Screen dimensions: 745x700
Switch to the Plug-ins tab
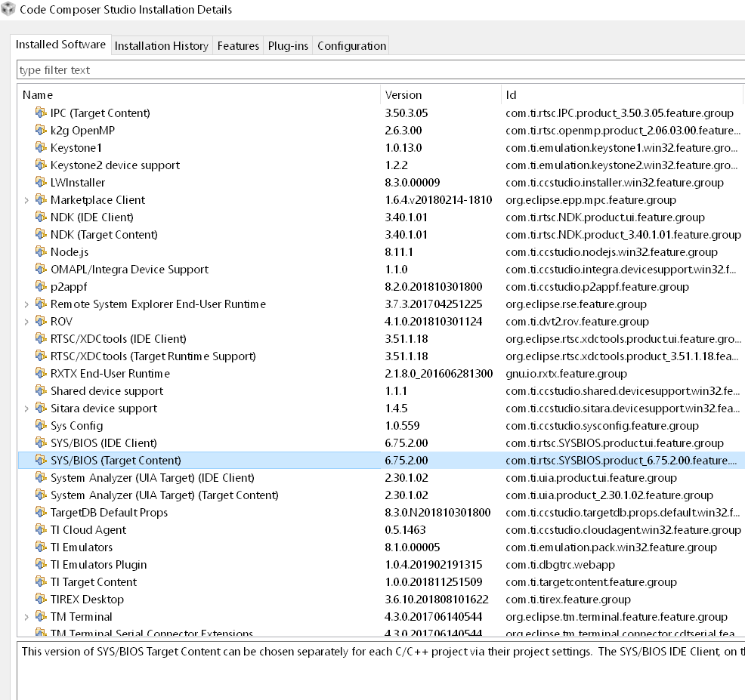(x=288, y=45)
